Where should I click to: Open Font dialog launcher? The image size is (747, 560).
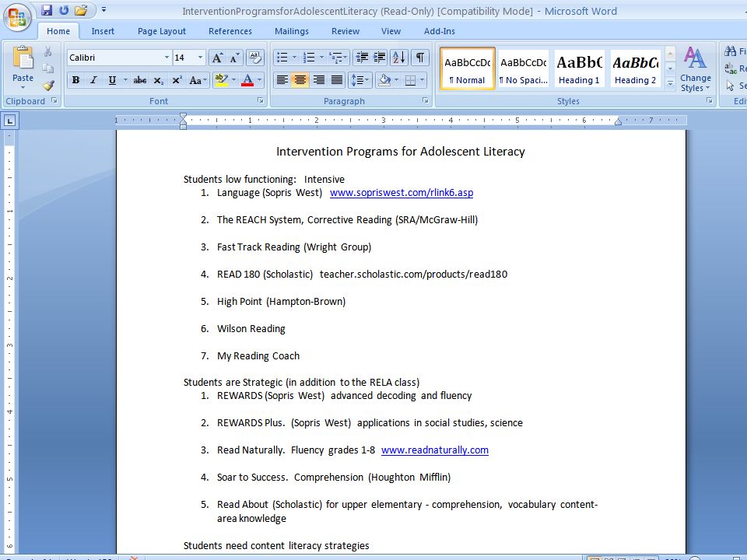pos(261,100)
